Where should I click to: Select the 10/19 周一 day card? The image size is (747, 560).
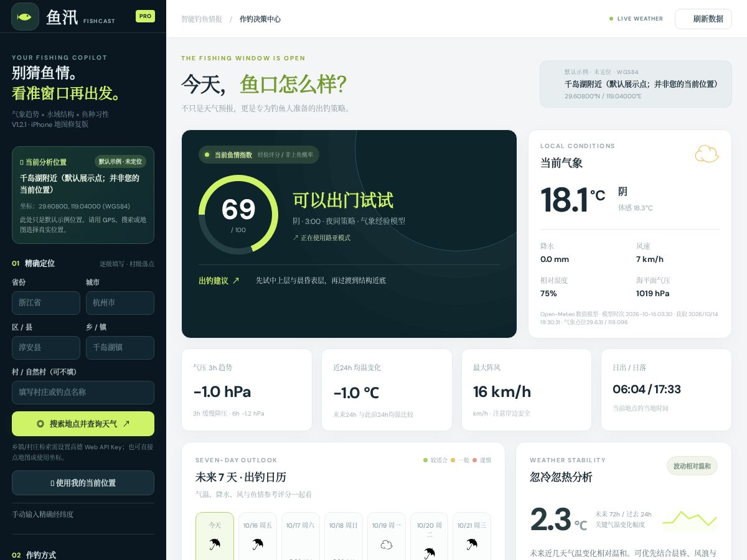point(387,536)
